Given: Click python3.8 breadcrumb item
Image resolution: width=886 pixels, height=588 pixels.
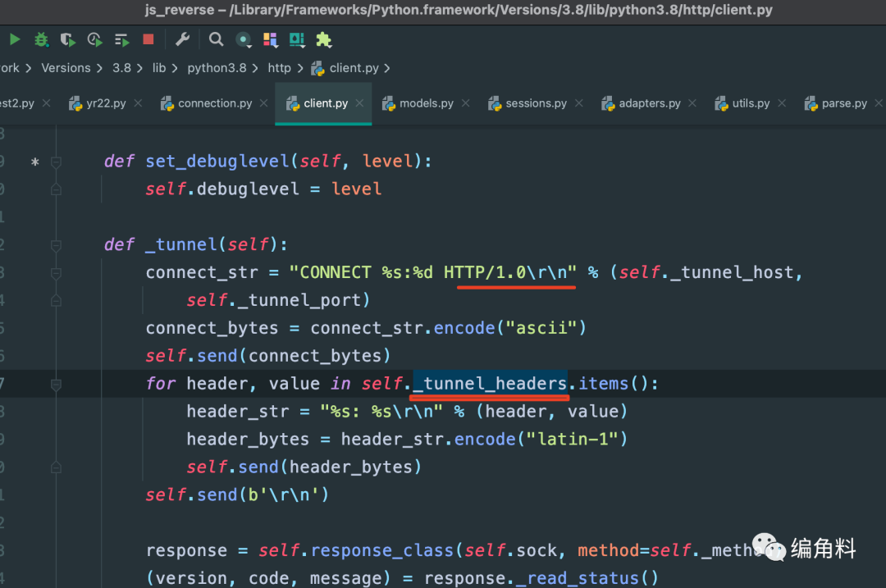Looking at the screenshot, I should 217,68.
